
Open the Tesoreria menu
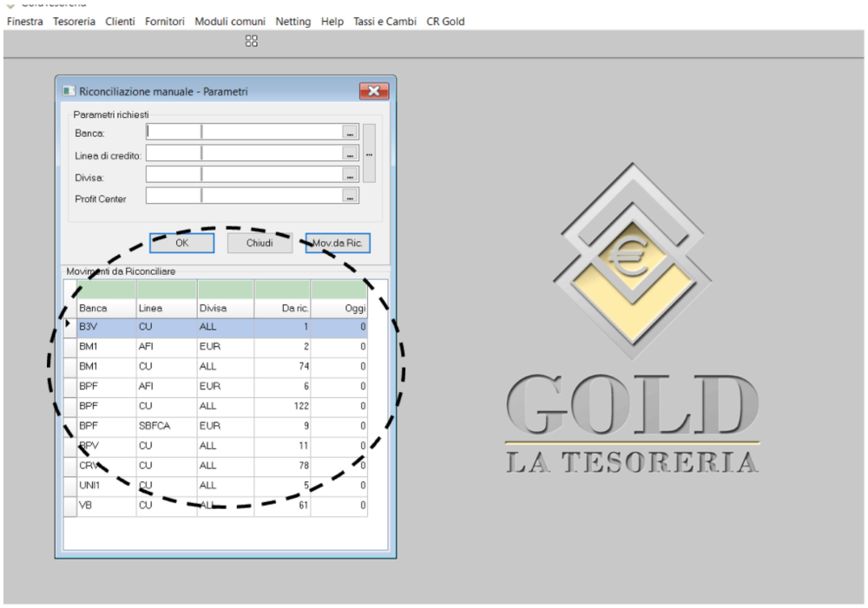[74, 21]
